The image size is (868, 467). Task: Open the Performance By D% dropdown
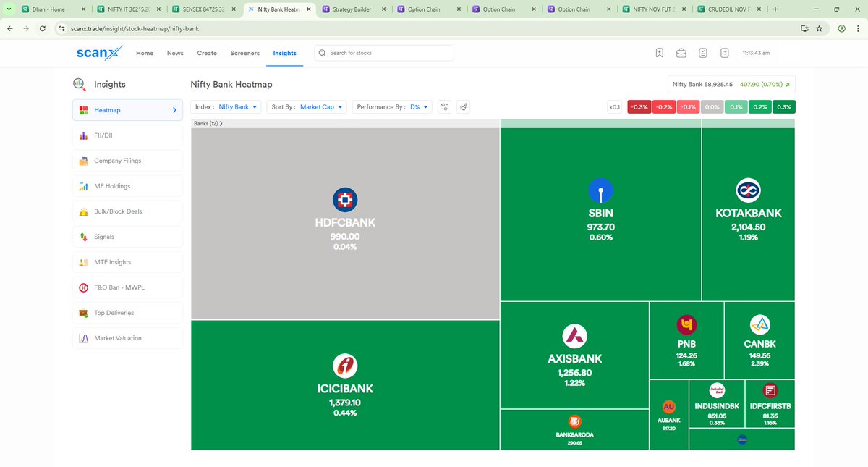coord(392,106)
